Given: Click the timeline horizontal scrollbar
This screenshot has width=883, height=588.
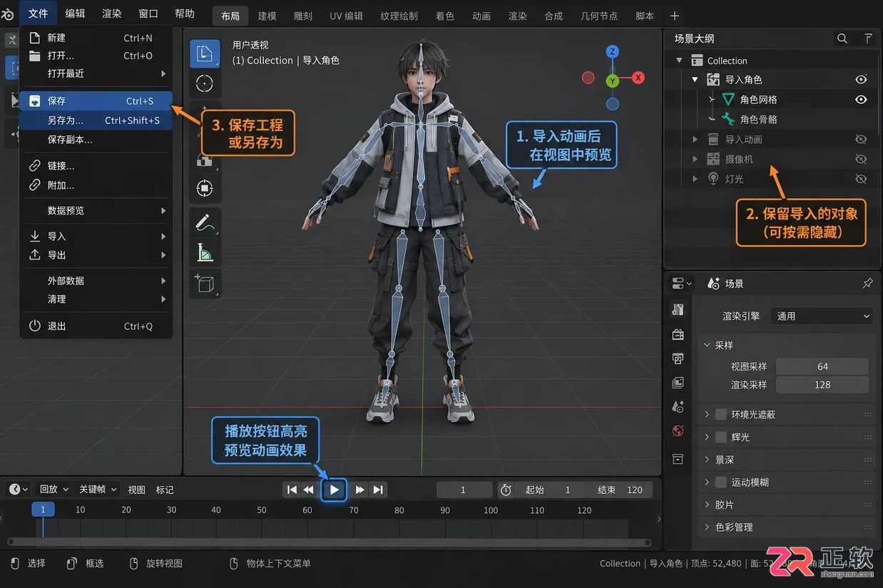Looking at the screenshot, I should 329,542.
